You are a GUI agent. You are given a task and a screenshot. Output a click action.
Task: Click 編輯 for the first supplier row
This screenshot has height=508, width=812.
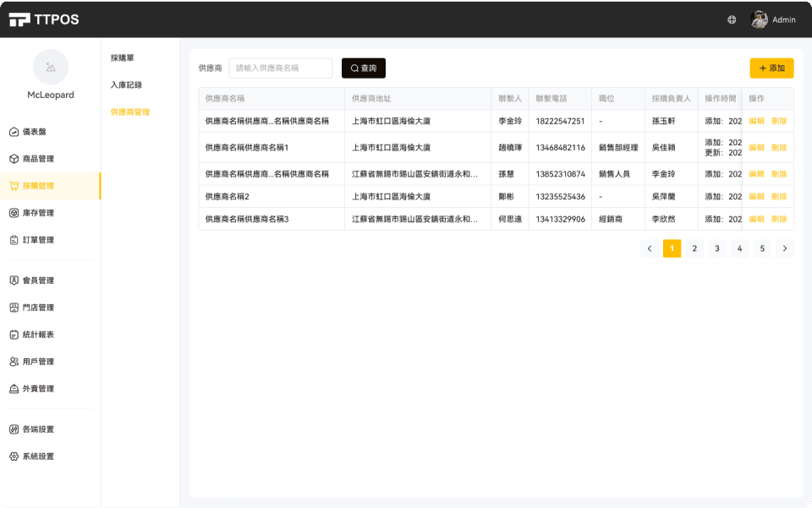click(756, 122)
